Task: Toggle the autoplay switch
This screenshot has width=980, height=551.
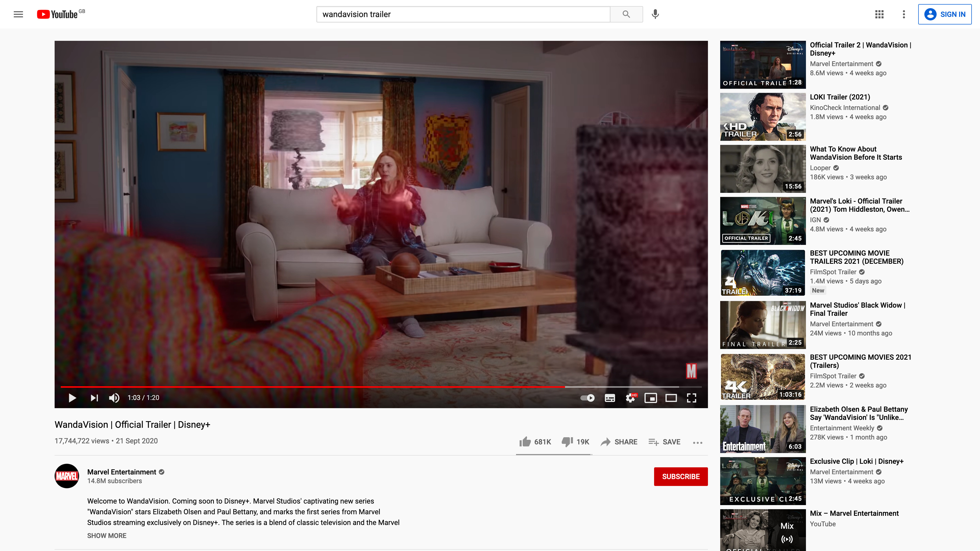Action: (587, 398)
